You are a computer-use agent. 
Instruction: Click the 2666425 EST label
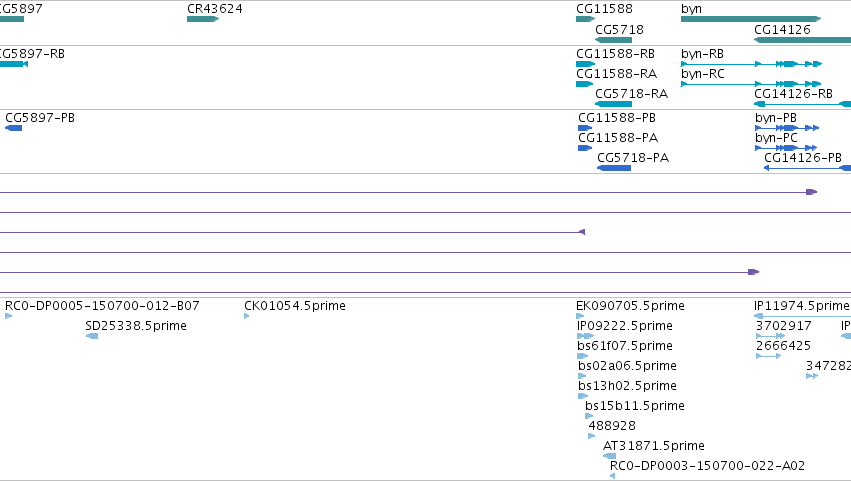[783, 346]
